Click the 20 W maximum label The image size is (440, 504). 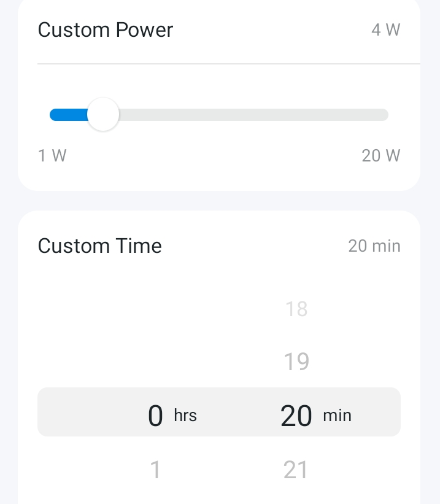coord(381,155)
